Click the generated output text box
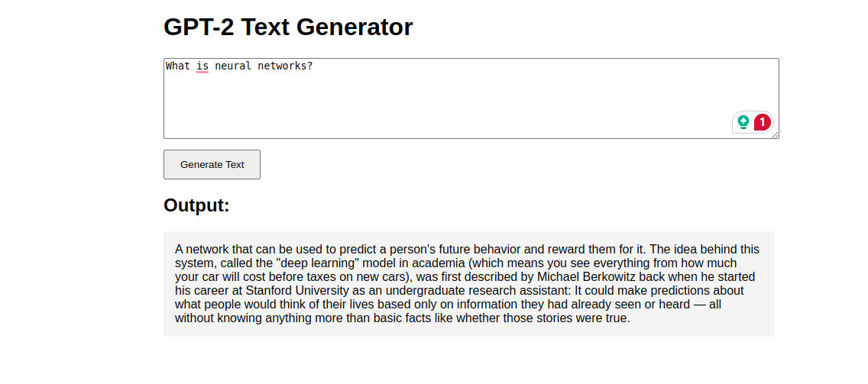This screenshot has width=868, height=384. tap(468, 283)
